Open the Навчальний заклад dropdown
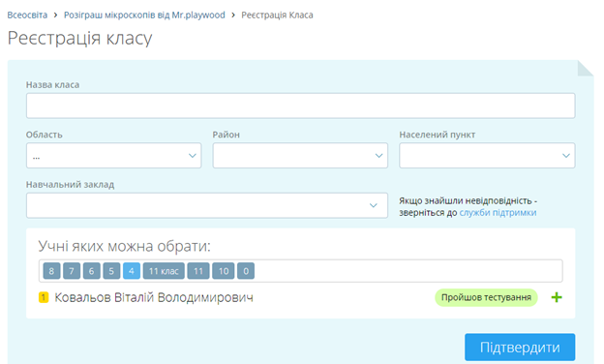 [207, 205]
